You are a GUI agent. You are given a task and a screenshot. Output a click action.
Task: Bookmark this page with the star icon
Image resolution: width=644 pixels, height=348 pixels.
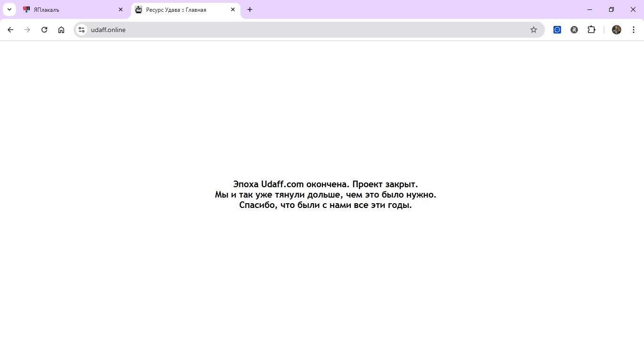click(534, 30)
